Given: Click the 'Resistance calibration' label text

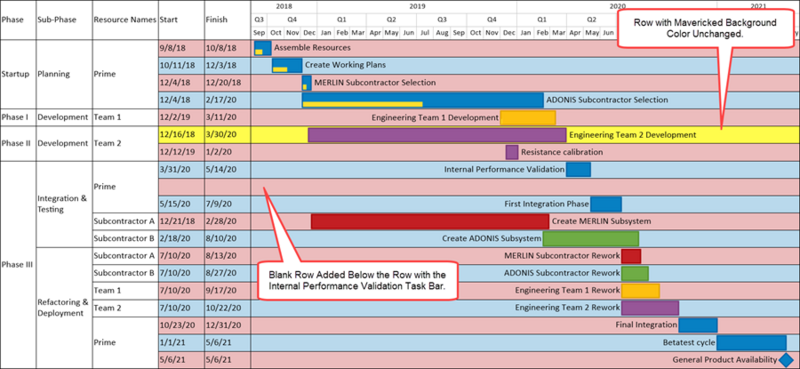Looking at the screenshot, I should [562, 152].
